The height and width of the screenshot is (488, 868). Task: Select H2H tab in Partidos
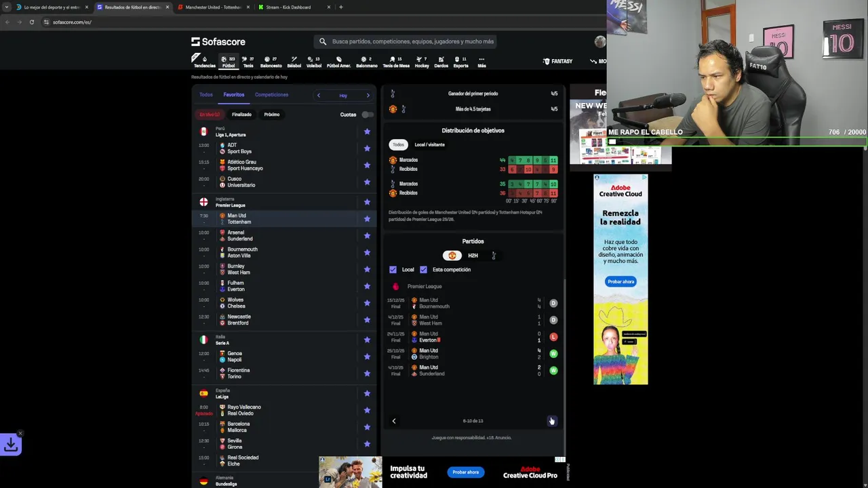[x=473, y=256]
